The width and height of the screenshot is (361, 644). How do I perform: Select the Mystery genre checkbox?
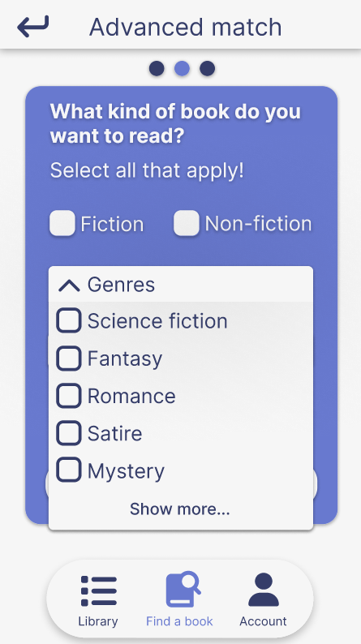69,470
